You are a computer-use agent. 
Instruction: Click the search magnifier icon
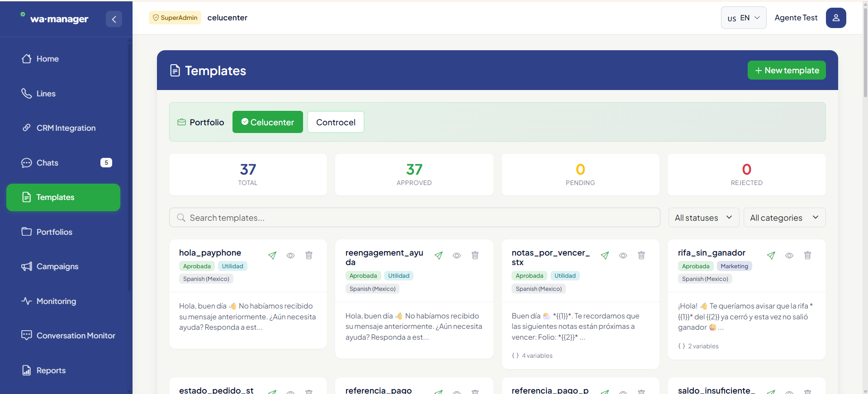coord(181,218)
